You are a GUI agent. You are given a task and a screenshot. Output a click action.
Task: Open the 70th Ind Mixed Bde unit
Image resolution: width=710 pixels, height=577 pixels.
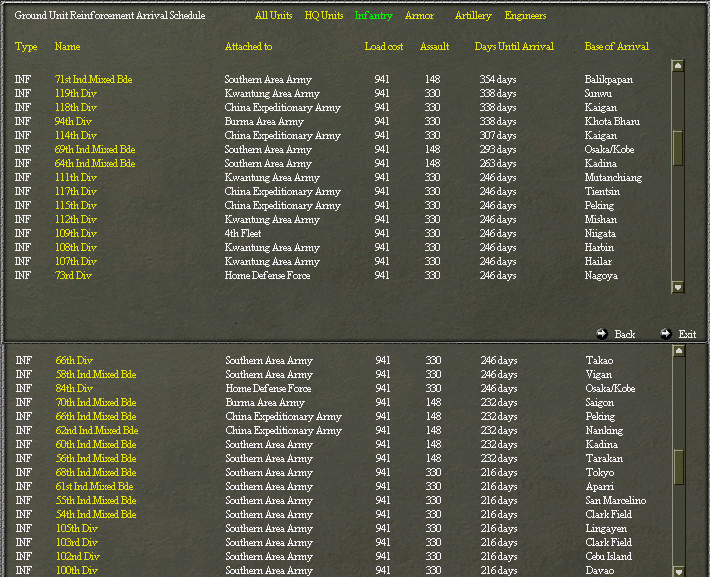pyautogui.click(x=96, y=403)
